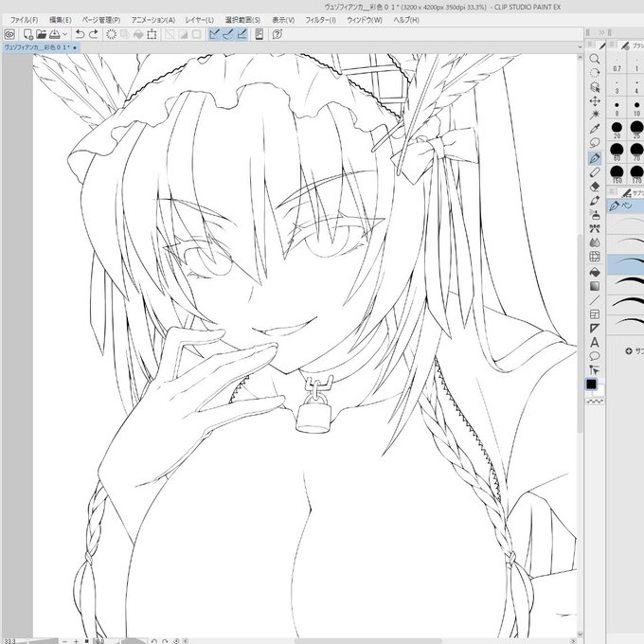Select the Rotate view tool
Viewport: 644px width, 644px height.
(x=595, y=73)
